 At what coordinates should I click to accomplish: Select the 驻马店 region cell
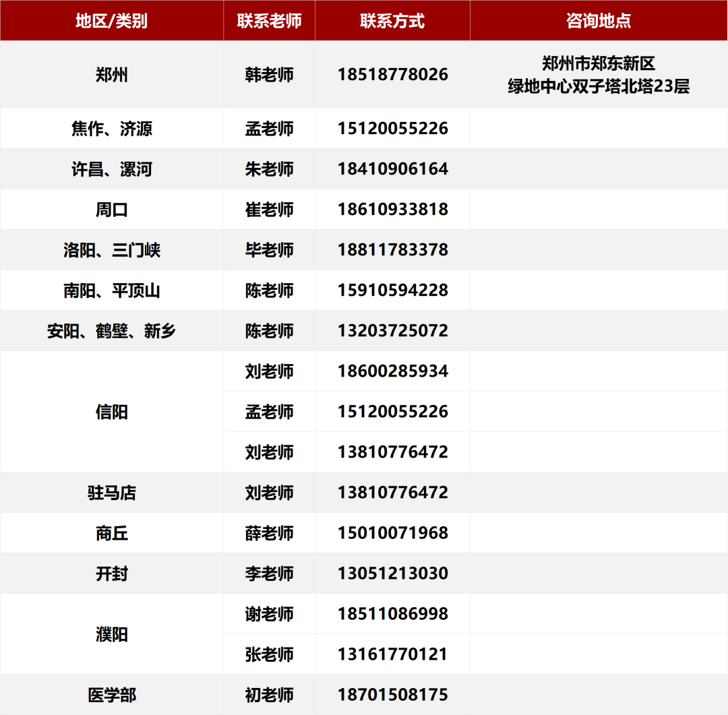tap(111, 493)
